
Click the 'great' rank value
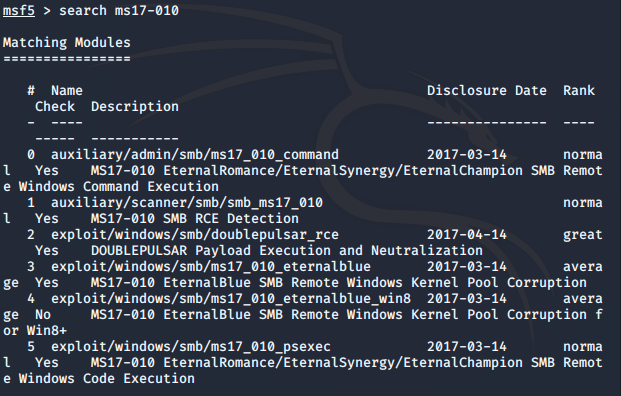[583, 235]
